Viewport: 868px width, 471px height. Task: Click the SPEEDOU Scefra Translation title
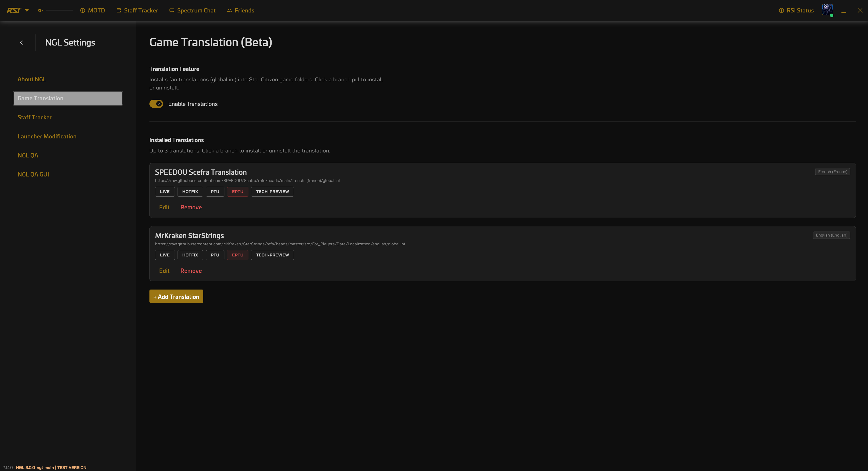click(201, 172)
